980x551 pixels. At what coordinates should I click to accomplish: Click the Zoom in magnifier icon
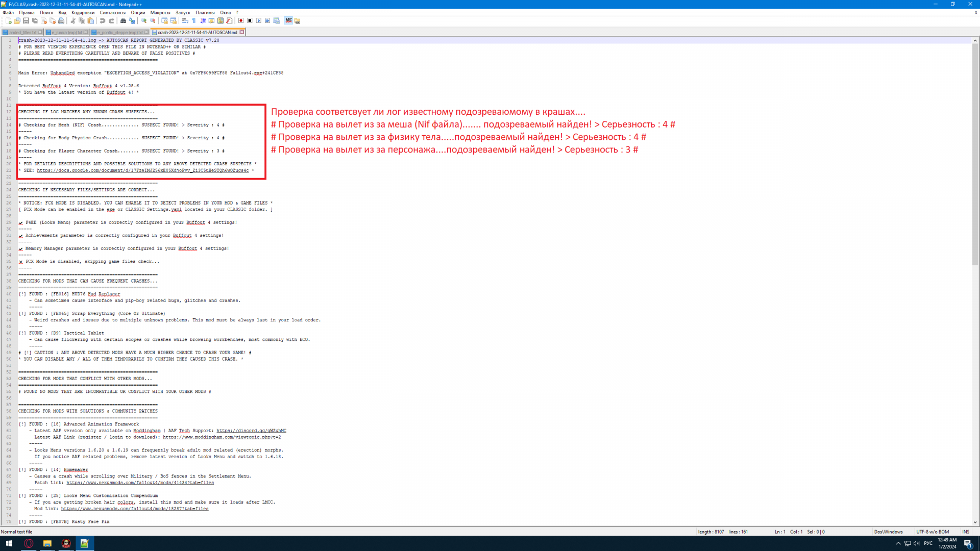pyautogui.click(x=144, y=21)
